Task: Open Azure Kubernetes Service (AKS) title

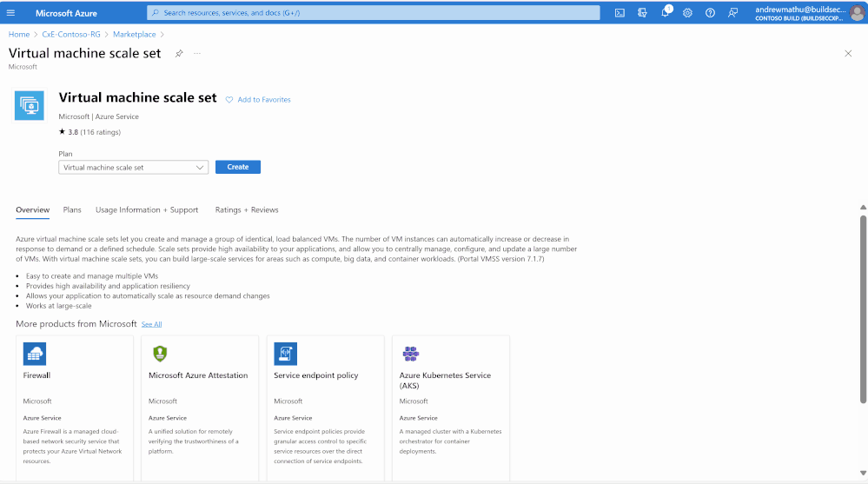Action: pos(445,381)
